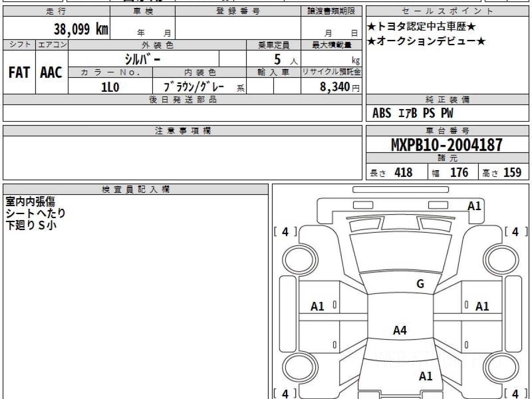Click the G mark on the windshield
Viewport: 532px width, 399px height.
[420, 284]
